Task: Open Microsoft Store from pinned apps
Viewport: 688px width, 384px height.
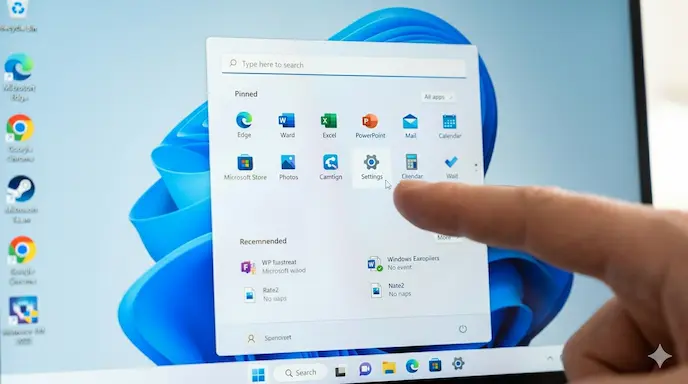Action: [245, 167]
